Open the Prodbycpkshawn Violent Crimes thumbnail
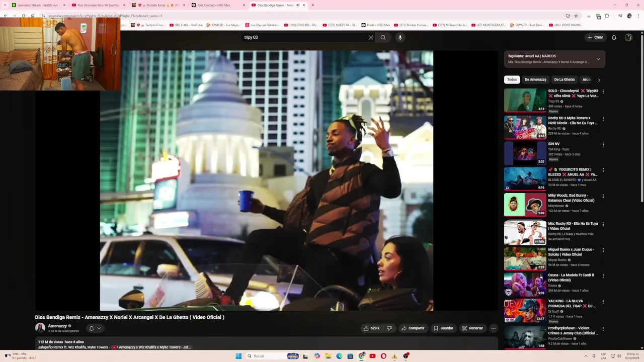The width and height of the screenshot is (644, 362). coord(525,337)
